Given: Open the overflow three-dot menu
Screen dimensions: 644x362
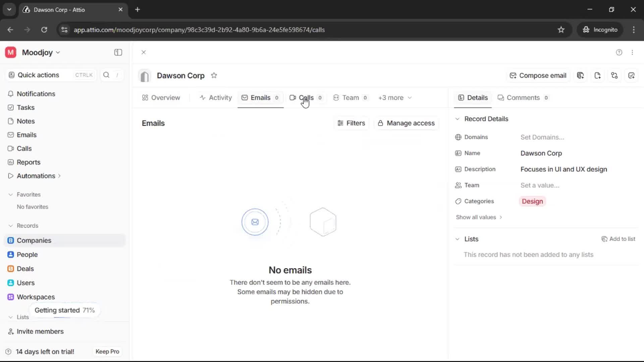Looking at the screenshot, I should click(x=633, y=52).
